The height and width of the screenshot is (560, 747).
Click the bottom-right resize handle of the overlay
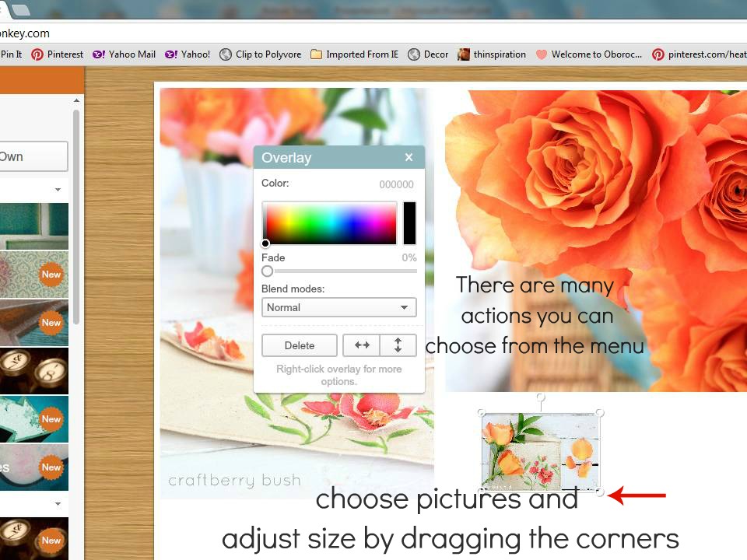coord(600,492)
